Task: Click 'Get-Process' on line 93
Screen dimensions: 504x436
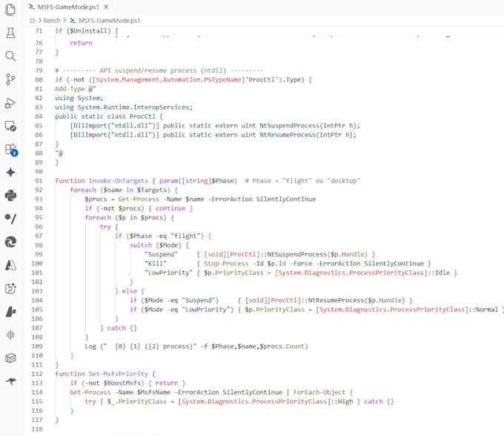Action: (x=139, y=199)
